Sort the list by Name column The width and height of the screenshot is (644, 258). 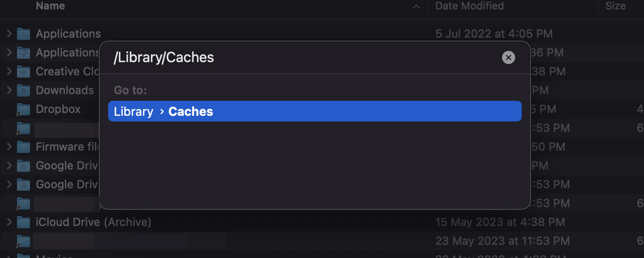[50, 6]
